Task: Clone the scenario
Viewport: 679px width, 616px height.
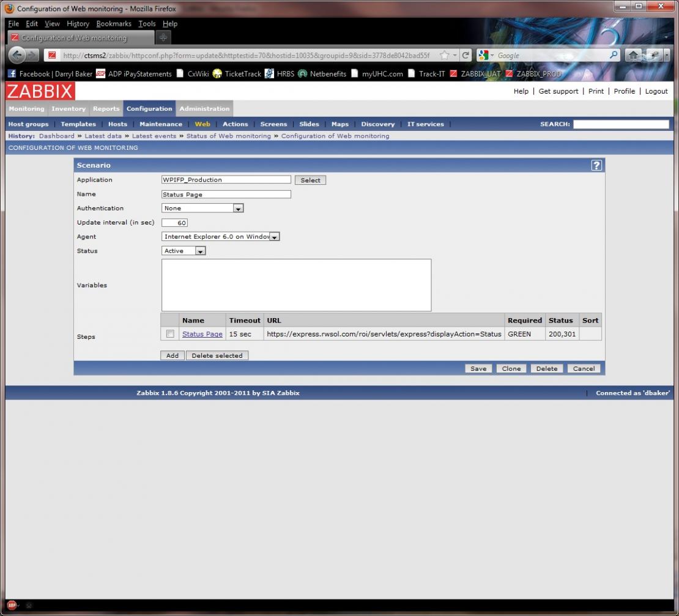Action: tap(511, 368)
